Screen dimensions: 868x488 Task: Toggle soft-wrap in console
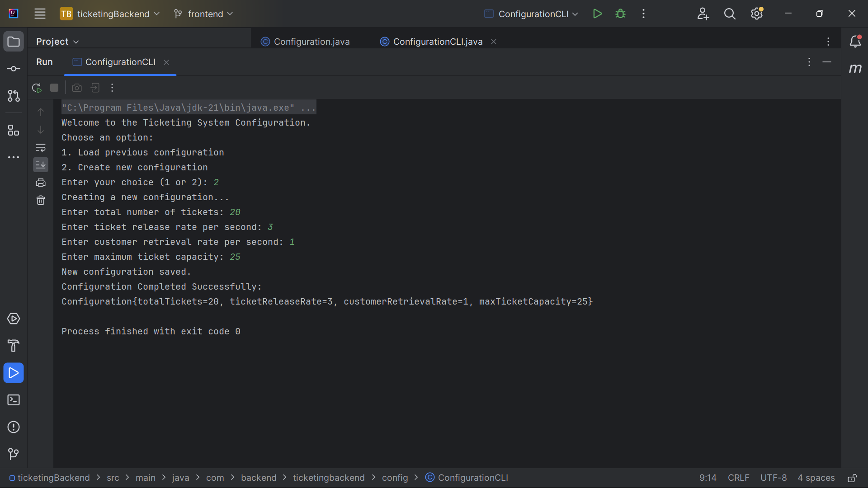[41, 148]
